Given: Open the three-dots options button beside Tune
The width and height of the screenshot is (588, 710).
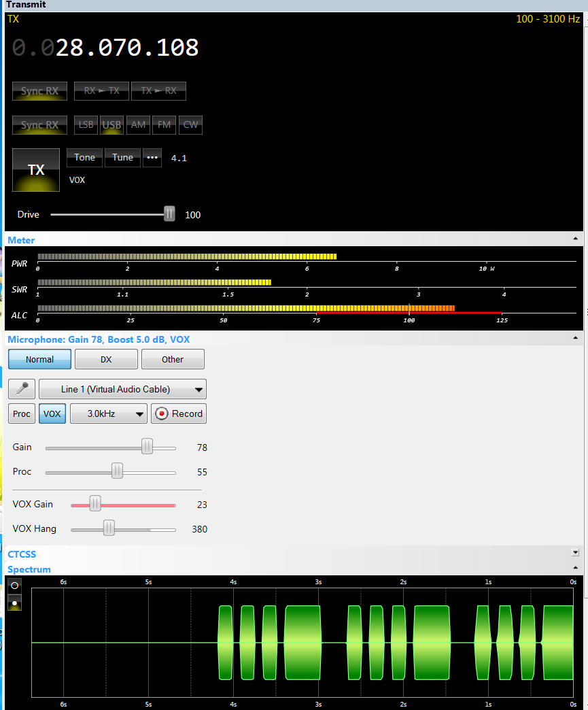Looking at the screenshot, I should [152, 158].
